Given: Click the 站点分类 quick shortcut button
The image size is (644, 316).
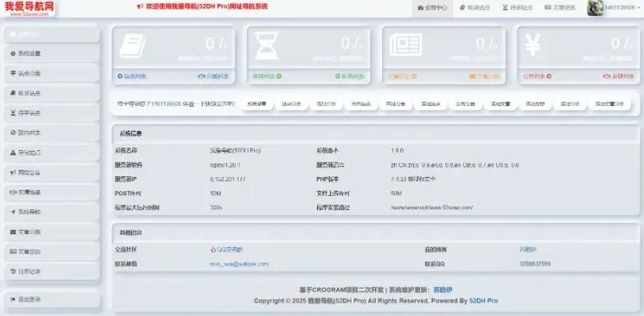Looking at the screenshot, I should point(291,104).
